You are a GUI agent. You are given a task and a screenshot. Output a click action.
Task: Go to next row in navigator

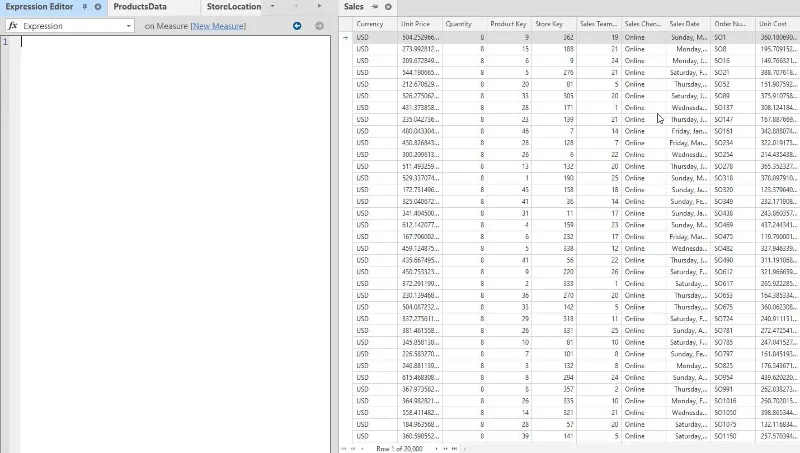(x=436, y=448)
